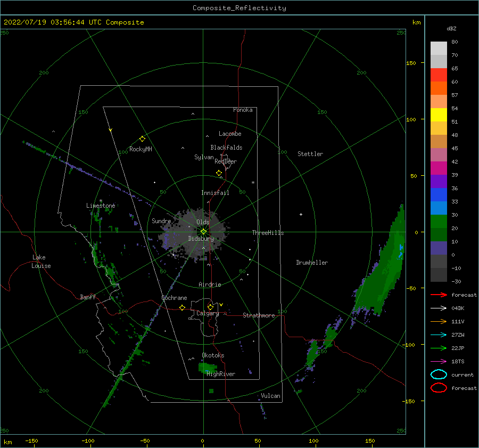Click the slate-purple 0-10 dBZ swatch

439,248
